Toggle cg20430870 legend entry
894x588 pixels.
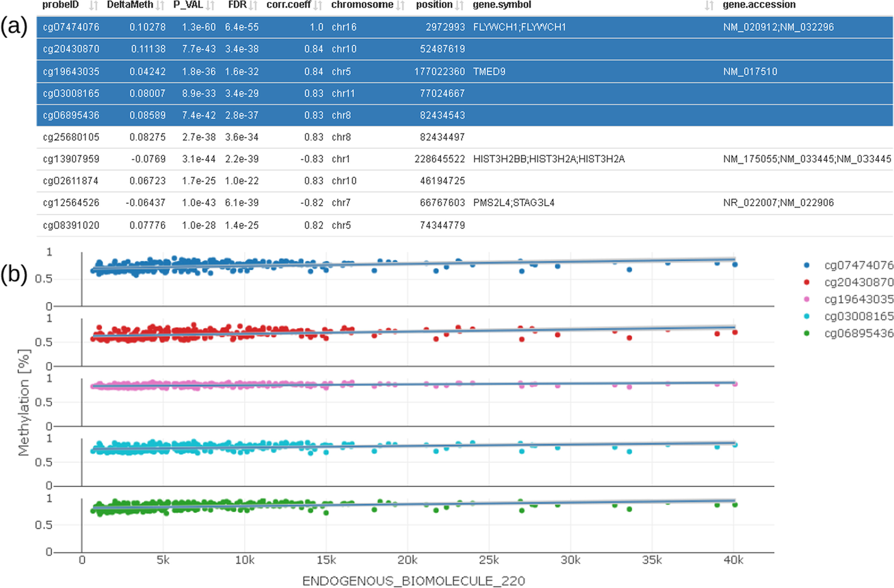(849, 282)
